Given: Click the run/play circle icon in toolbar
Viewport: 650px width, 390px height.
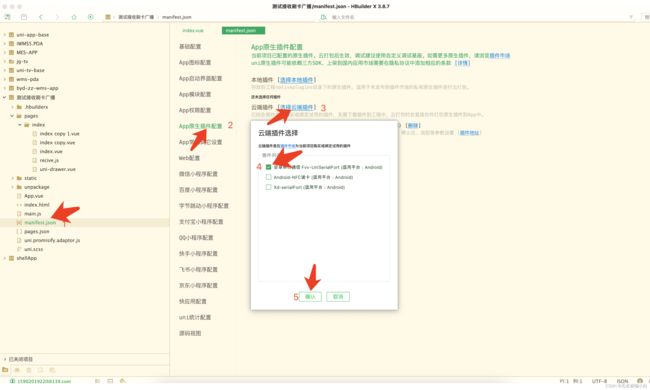Looking at the screenshot, I should pos(90,17).
